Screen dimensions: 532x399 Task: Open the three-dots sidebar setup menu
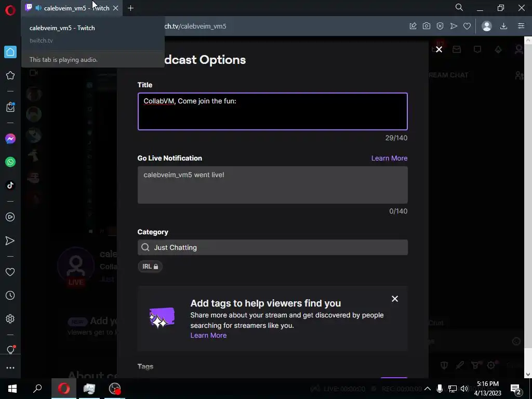tap(10, 368)
